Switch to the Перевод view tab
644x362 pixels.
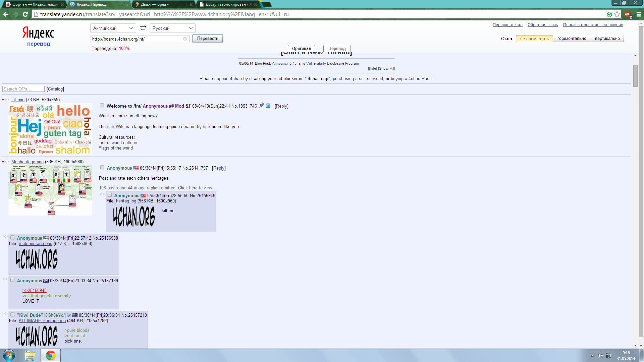click(x=337, y=49)
